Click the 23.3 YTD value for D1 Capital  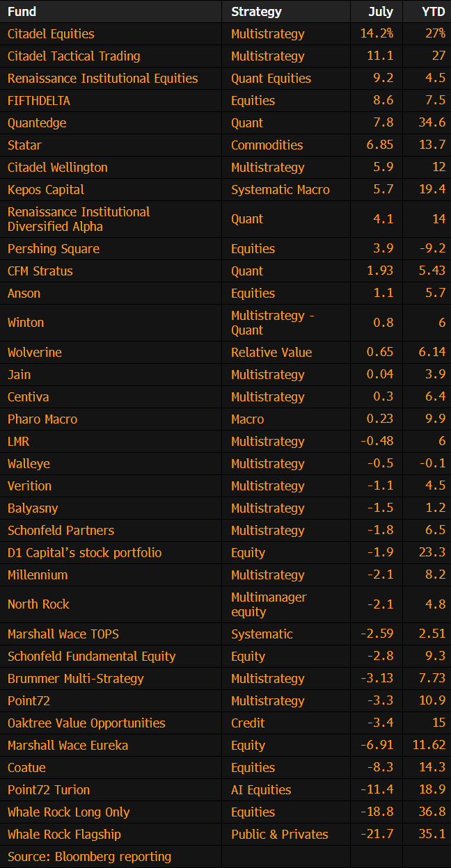coord(432,553)
